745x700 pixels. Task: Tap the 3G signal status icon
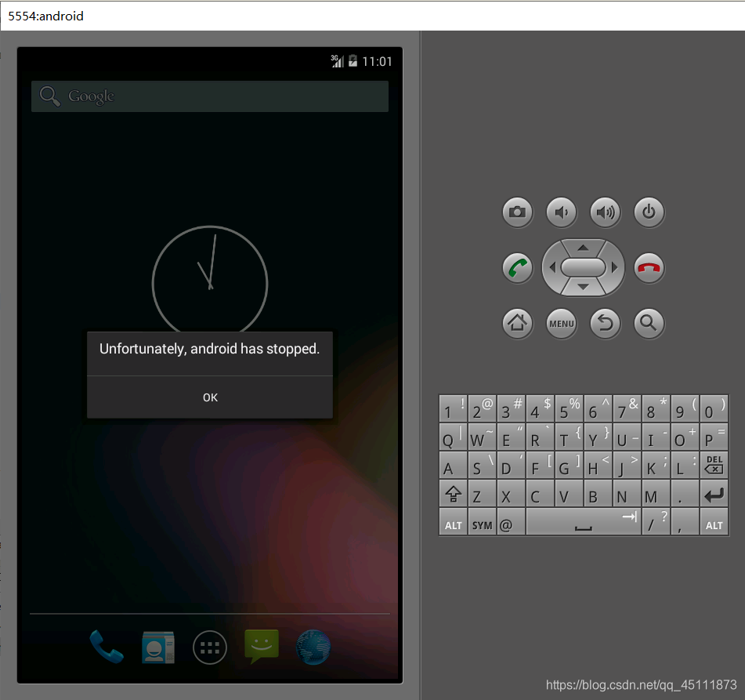(x=337, y=61)
